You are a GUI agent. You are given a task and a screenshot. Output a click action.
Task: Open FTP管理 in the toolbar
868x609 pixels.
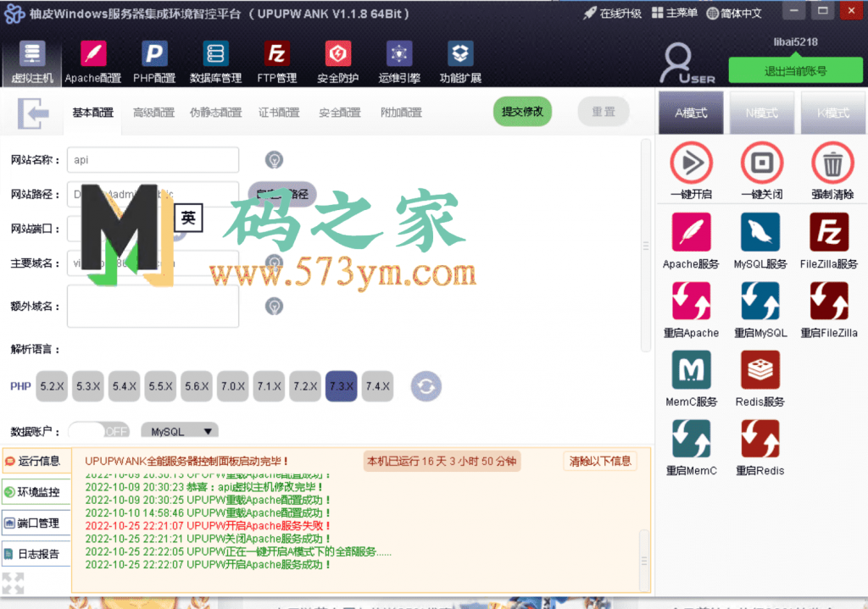277,61
